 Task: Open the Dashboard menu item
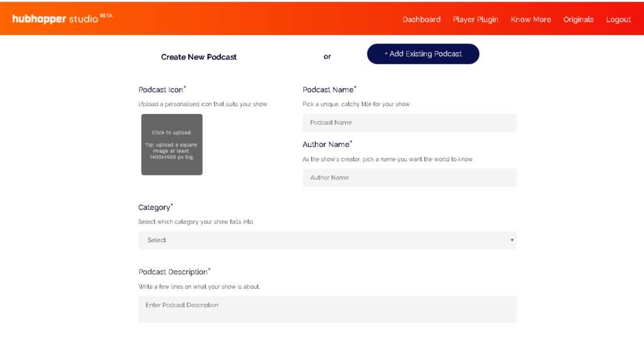pyautogui.click(x=421, y=19)
